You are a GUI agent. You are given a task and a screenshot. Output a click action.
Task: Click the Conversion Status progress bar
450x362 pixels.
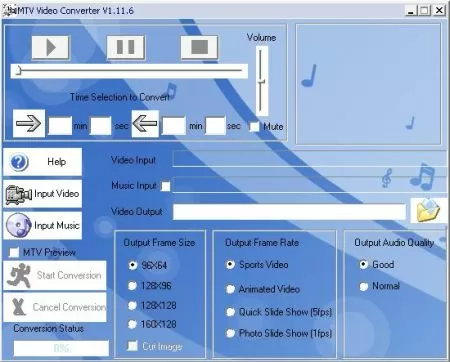61,348
